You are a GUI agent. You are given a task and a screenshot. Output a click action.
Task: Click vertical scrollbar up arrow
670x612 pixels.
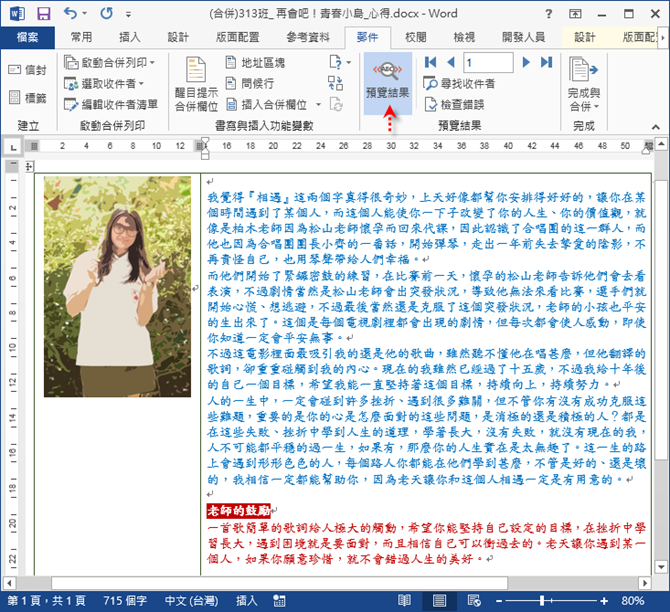tap(661, 144)
